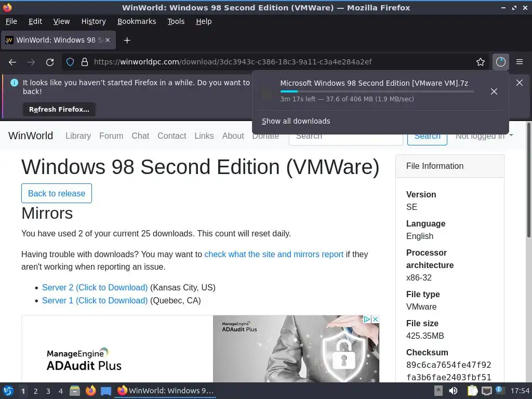This screenshot has height=399, width=532.
Task: Download from Server 1 Quebec
Action: 95,300
